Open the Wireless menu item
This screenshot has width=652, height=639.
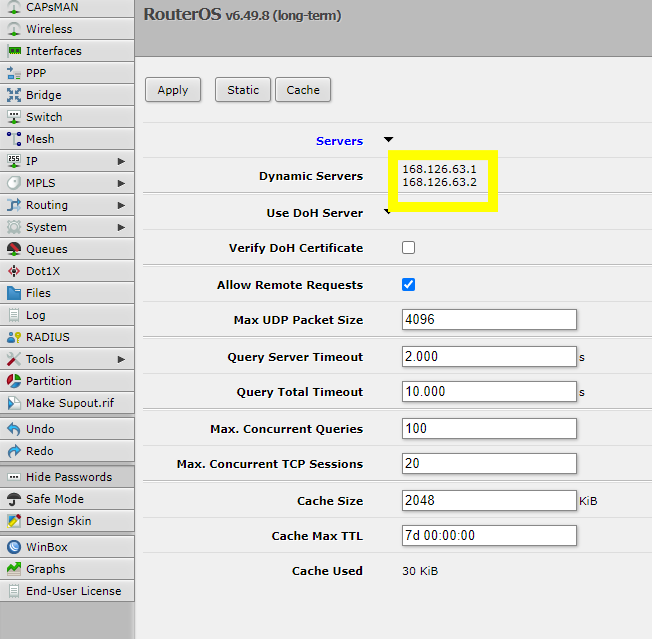[x=67, y=29]
